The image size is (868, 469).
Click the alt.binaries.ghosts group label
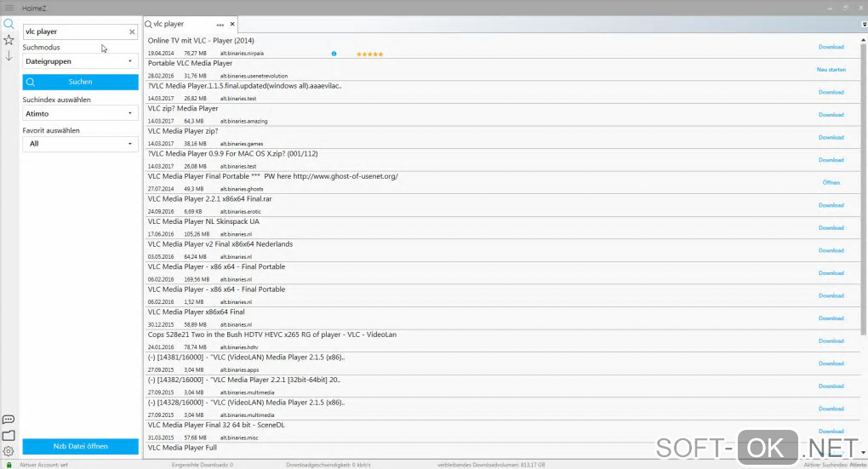[x=242, y=189]
